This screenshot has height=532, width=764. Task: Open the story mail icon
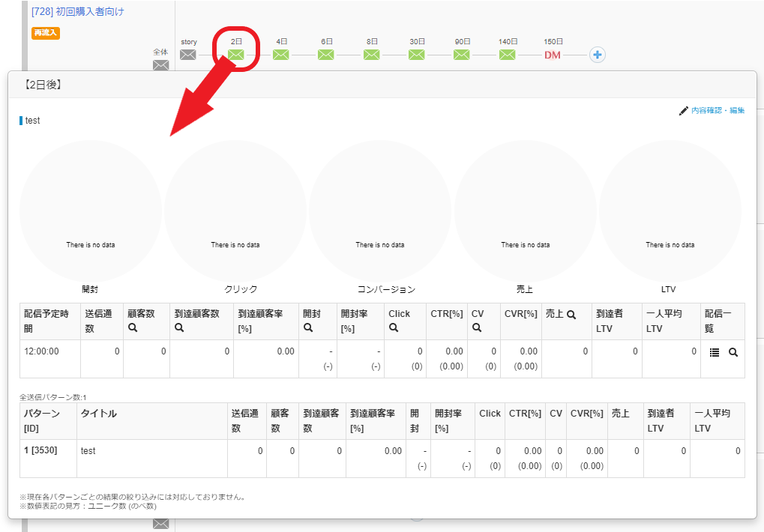(188, 55)
